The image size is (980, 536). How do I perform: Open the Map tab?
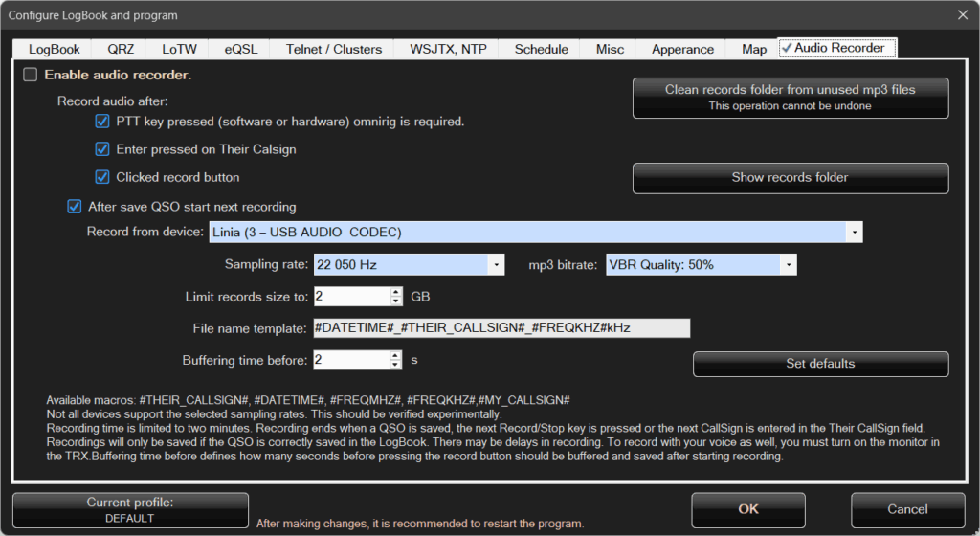pos(753,49)
